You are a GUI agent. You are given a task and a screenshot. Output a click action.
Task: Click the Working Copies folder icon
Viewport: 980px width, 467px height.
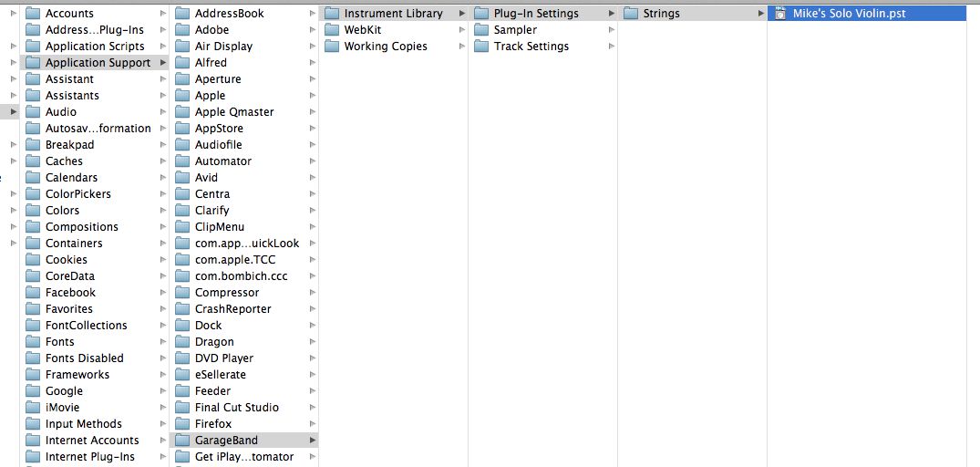[x=332, y=47]
